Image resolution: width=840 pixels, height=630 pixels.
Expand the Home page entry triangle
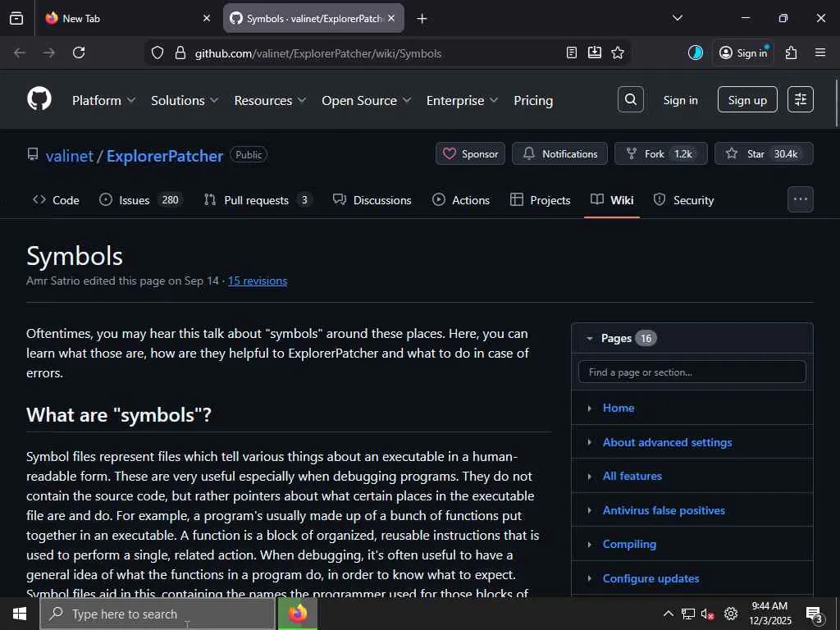[589, 409]
